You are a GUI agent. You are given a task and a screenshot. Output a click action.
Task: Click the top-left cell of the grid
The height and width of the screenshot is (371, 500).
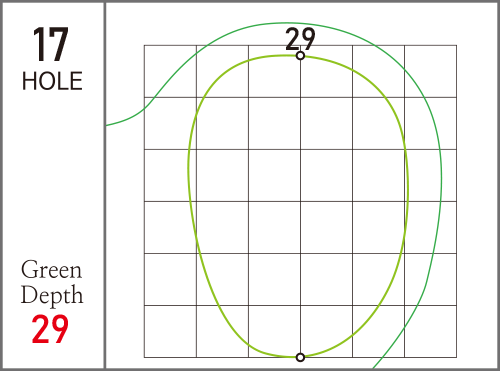click(170, 71)
